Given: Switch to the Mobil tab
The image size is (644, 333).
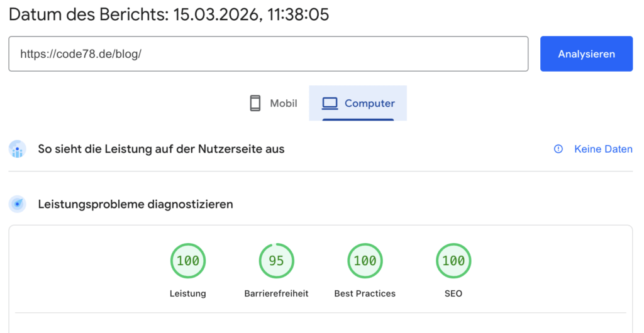Looking at the screenshot, I should point(273,103).
